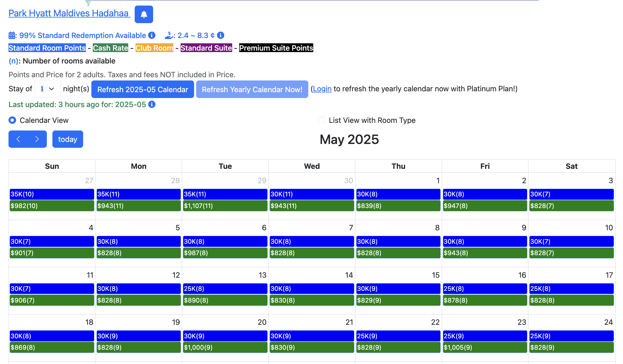Click info icon beside Standard Redemption Available

[152, 35]
